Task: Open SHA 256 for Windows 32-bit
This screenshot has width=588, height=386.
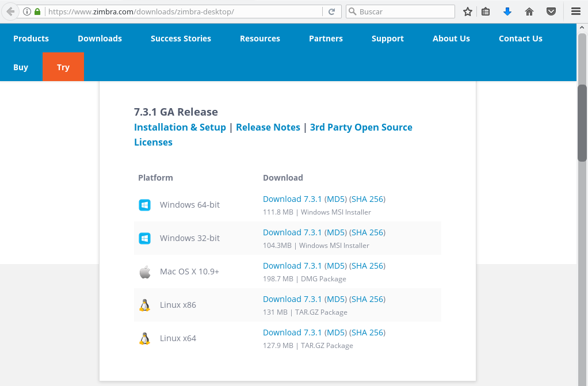Action: (368, 232)
